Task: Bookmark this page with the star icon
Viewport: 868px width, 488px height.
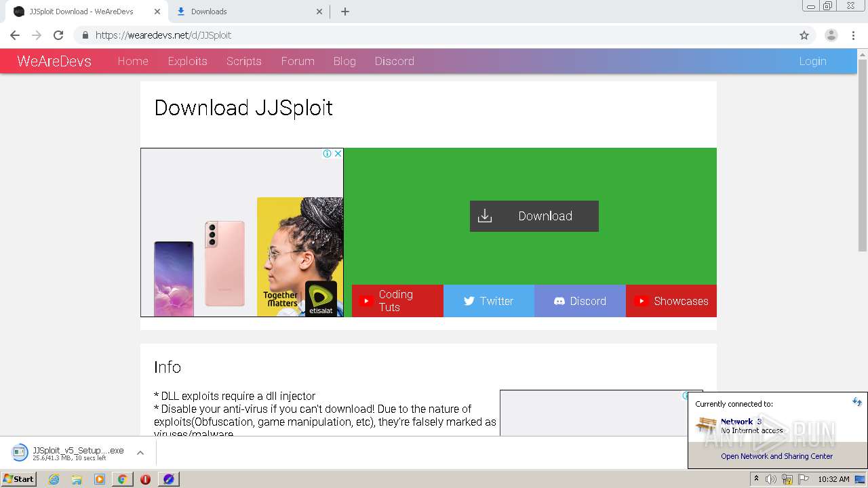Action: coord(804,35)
